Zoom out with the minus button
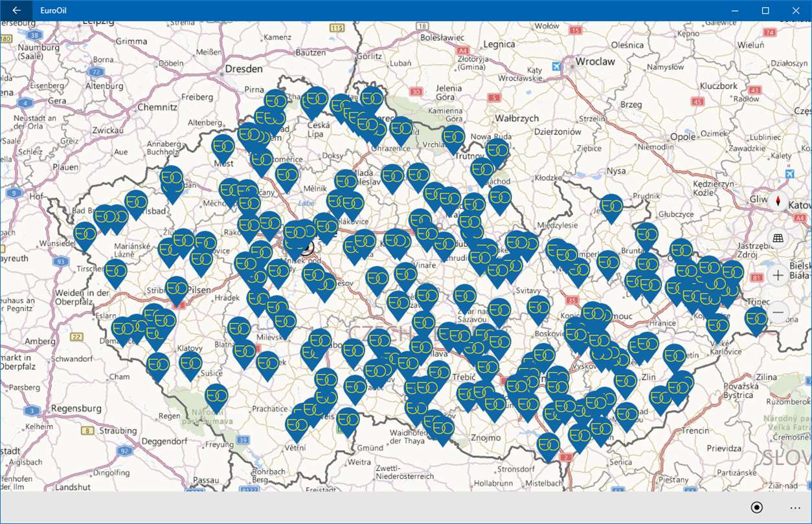Screen dimensions: 812x524 778,312
